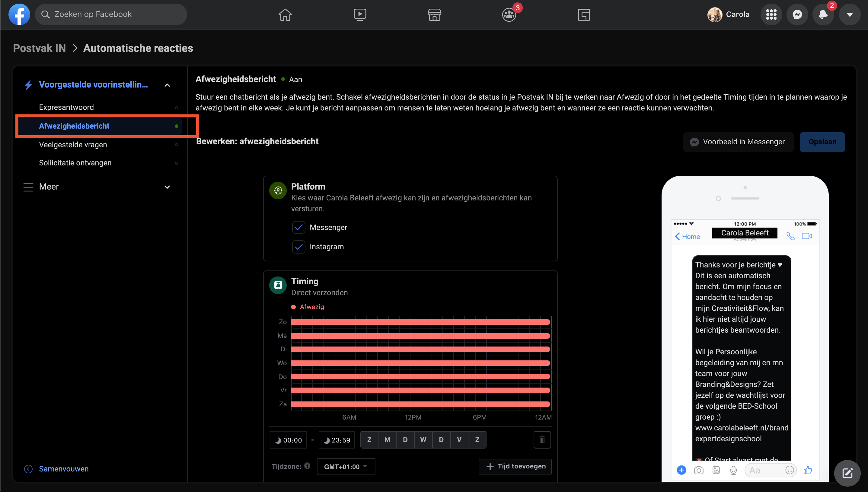
Task: Open the Marketplace icon
Action: coord(434,14)
